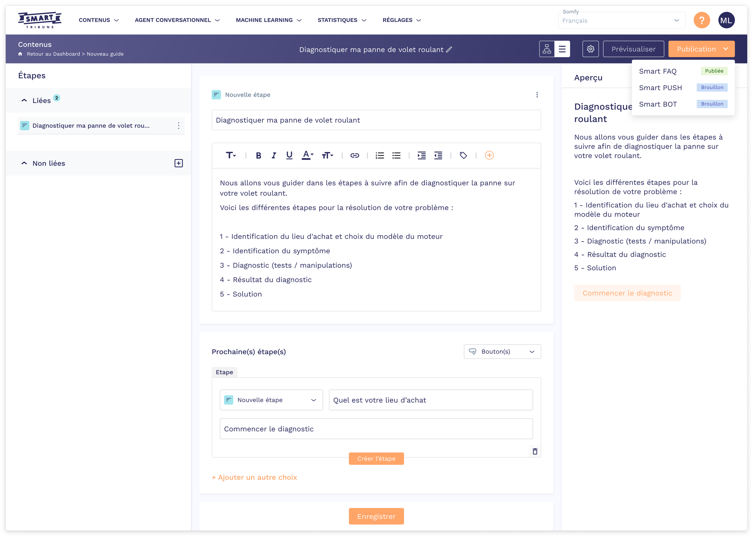Apply numbered list formatting

[x=380, y=156]
